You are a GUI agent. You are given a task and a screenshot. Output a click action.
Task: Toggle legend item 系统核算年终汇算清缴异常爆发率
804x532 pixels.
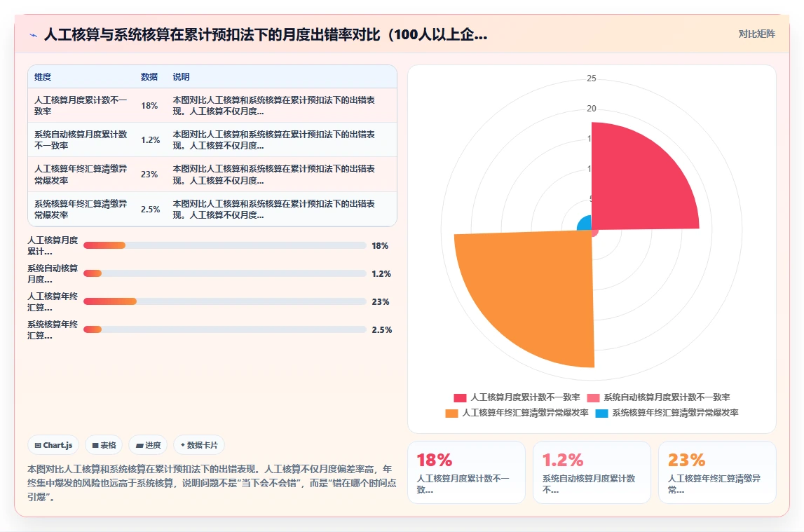[667, 413]
